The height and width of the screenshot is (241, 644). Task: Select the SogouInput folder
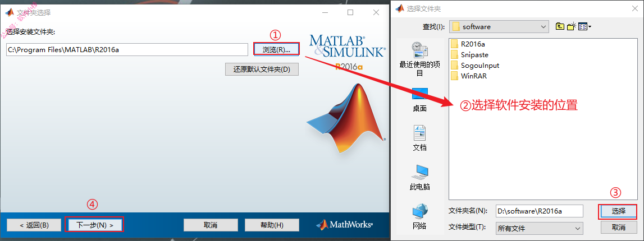475,65
